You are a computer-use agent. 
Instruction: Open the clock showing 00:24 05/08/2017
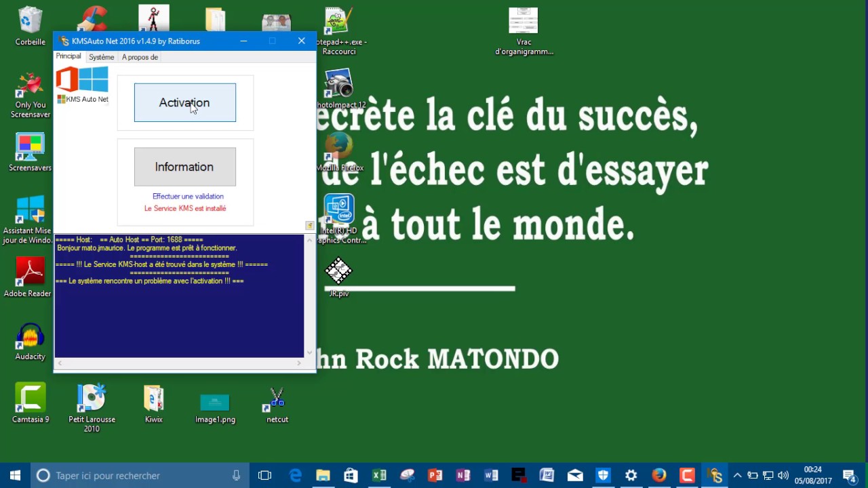pos(813,476)
